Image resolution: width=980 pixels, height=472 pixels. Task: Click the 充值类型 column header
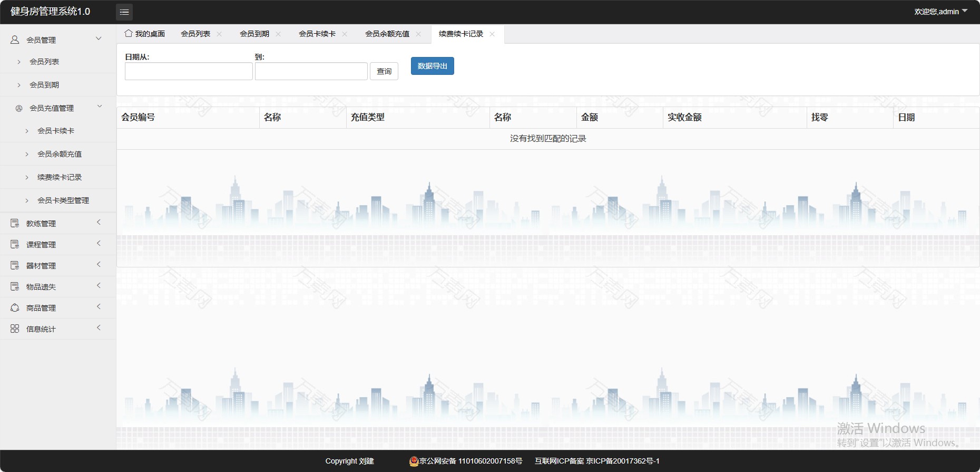[x=418, y=118]
